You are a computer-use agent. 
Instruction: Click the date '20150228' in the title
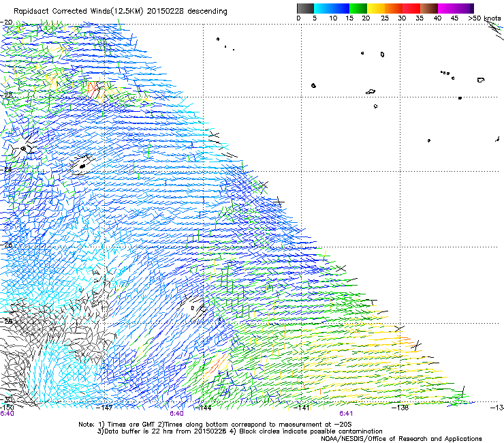tap(166, 12)
